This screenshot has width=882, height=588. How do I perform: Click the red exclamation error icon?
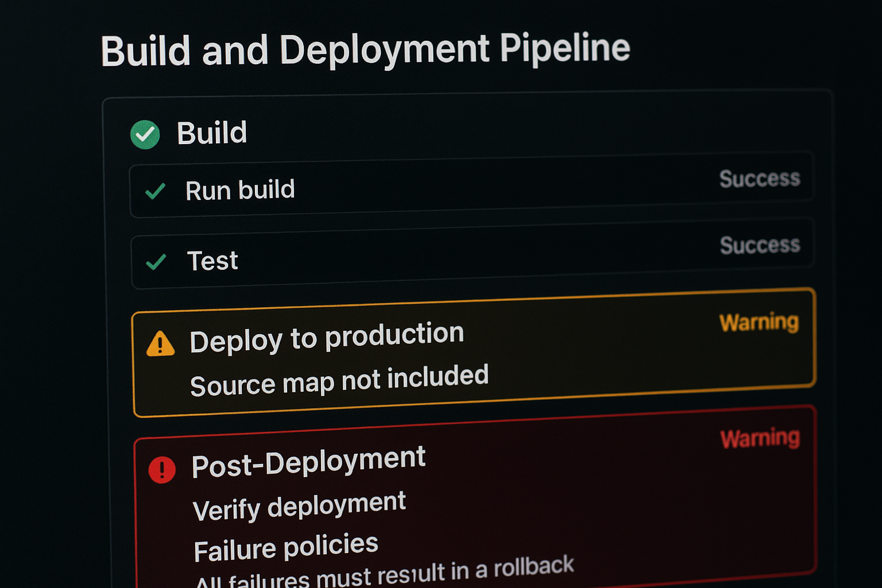tap(162, 470)
